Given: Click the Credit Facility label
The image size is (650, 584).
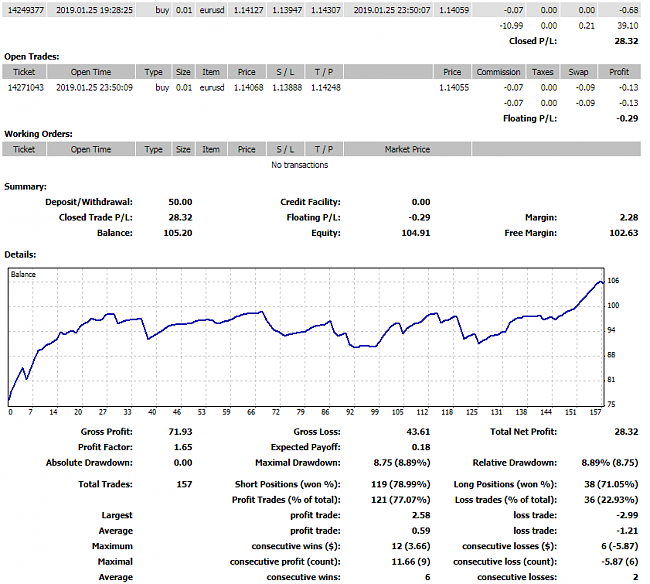Looking at the screenshot, I should [310, 202].
